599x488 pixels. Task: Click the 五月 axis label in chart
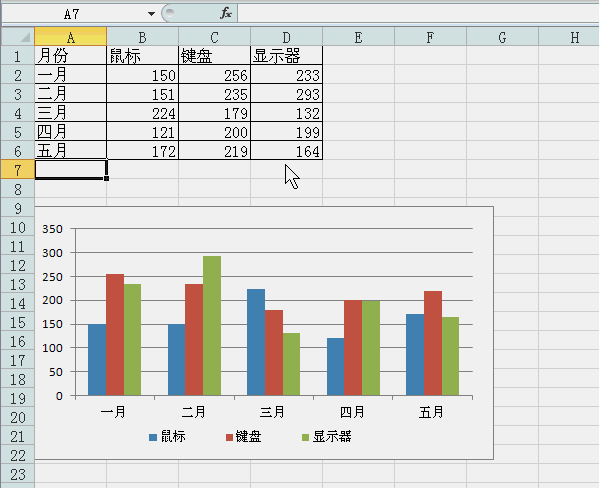[x=431, y=412]
